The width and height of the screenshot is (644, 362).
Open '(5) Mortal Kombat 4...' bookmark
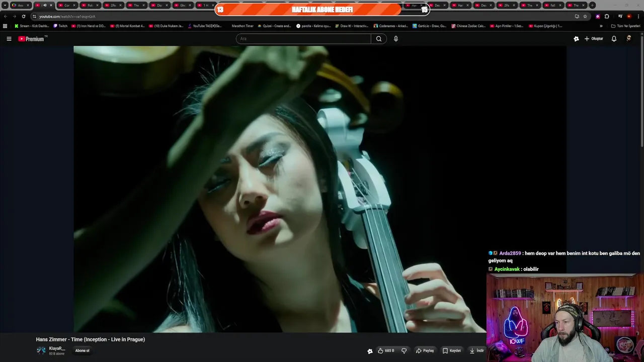tap(127, 26)
